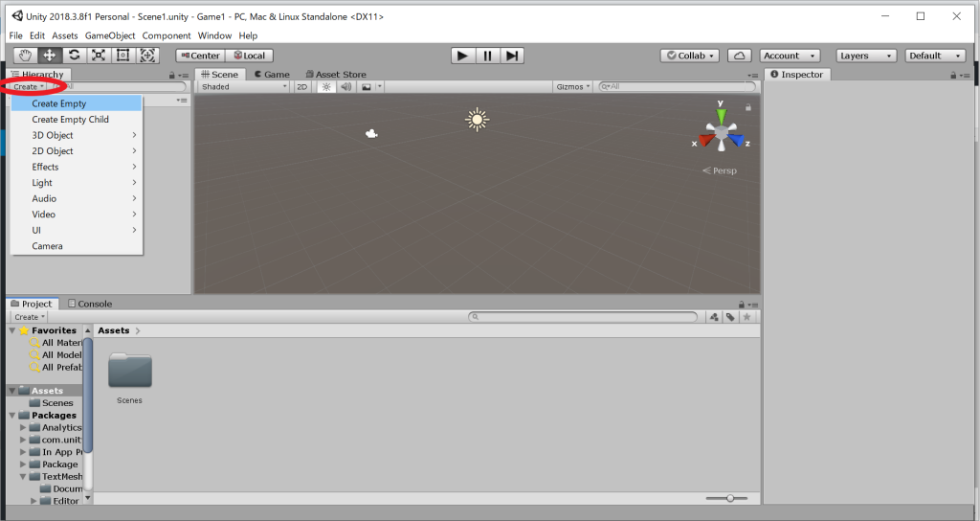This screenshot has width=980, height=521.
Task: Select All Models favorite
Action: [x=56, y=354]
